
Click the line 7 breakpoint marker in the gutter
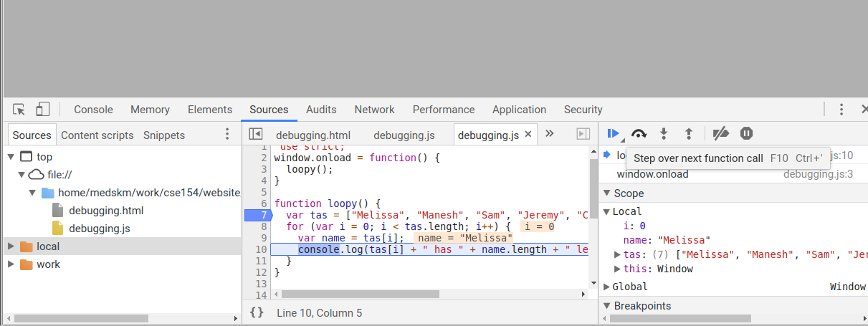(257, 215)
